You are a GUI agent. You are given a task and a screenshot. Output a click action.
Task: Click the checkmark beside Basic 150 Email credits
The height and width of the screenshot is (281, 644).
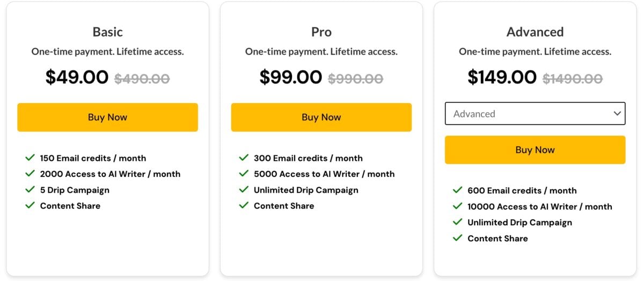tap(30, 158)
